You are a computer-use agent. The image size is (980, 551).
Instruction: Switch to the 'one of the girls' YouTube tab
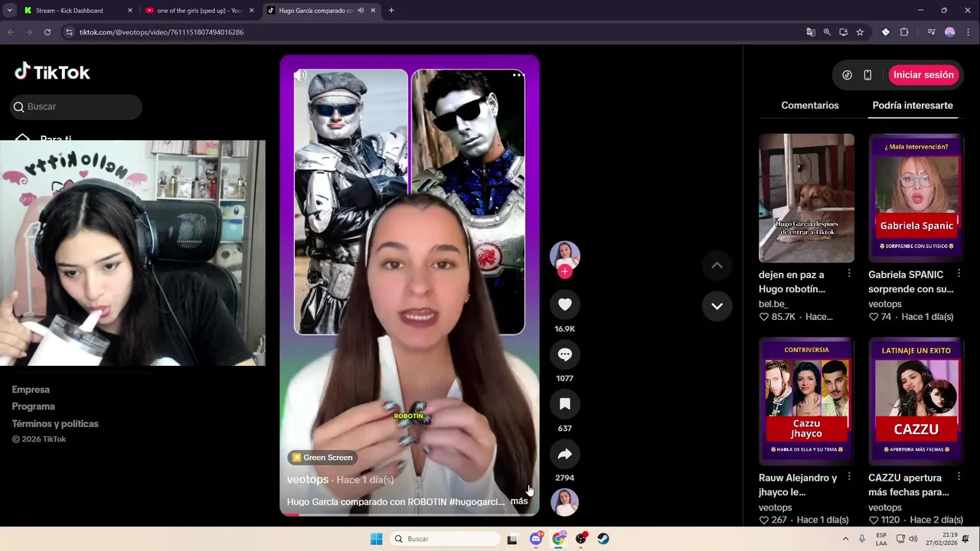pos(198,11)
